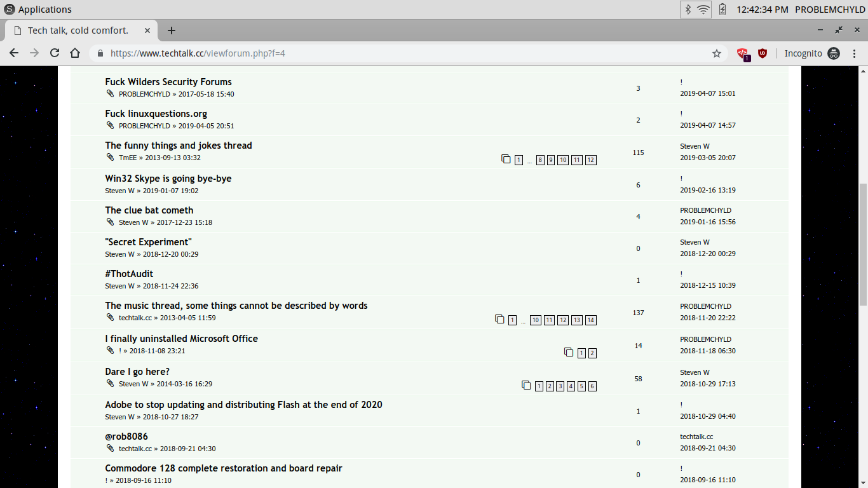Image resolution: width=868 pixels, height=488 pixels.
Task: Open last poster techtalk.cc on @rob8086 row
Action: pyautogui.click(x=696, y=437)
